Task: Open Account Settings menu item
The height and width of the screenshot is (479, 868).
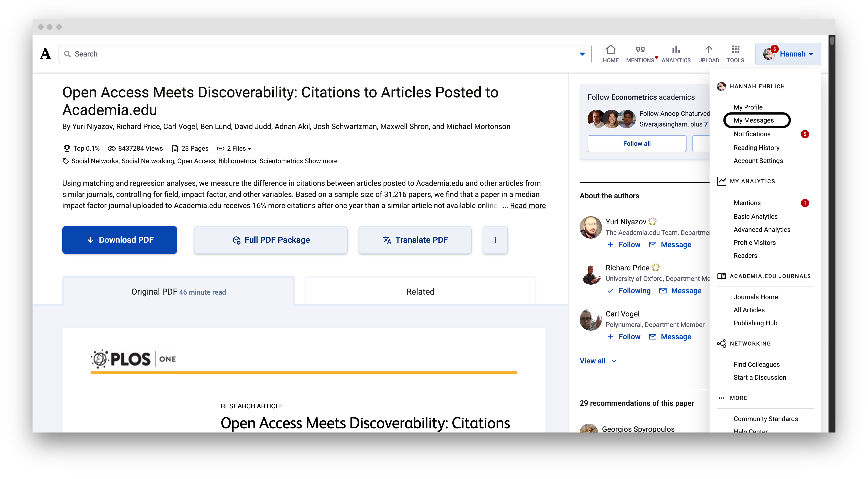Action: 758,161
